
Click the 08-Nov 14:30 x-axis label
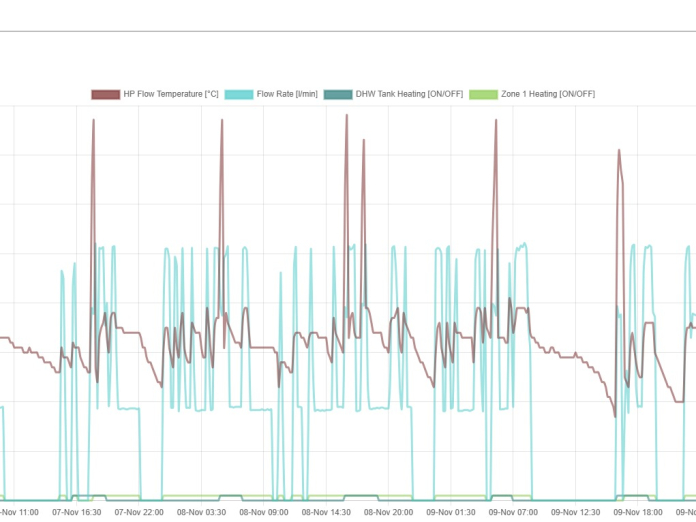tap(327, 511)
